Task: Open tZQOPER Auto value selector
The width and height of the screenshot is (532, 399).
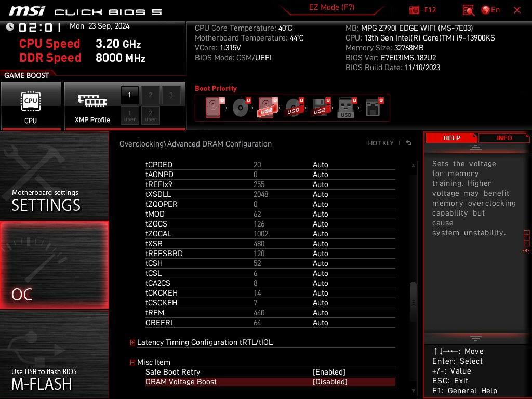Action: click(320, 204)
